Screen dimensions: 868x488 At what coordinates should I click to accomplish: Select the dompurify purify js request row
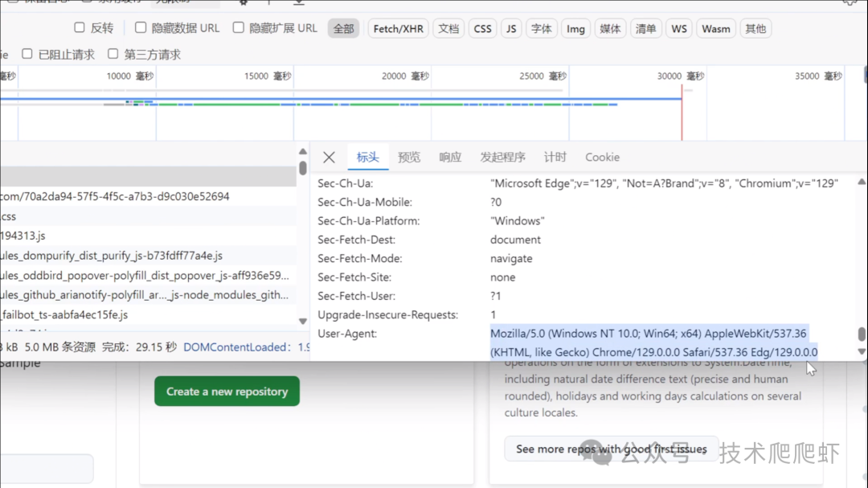point(113,256)
